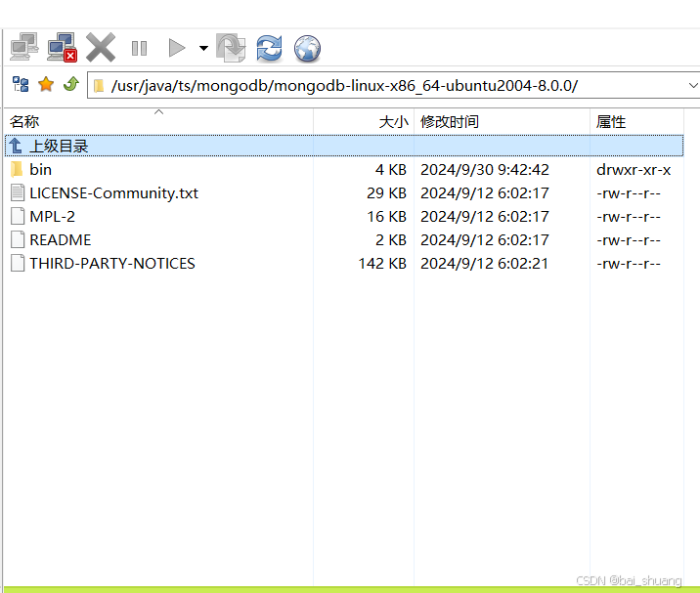
Task: Click the 2024/9/30 9:42:42 date cell
Action: click(485, 170)
